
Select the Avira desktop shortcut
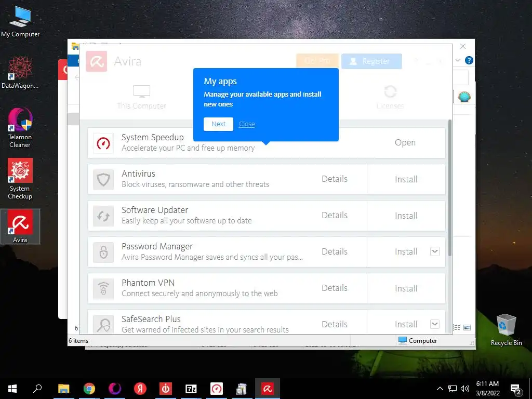pyautogui.click(x=20, y=227)
